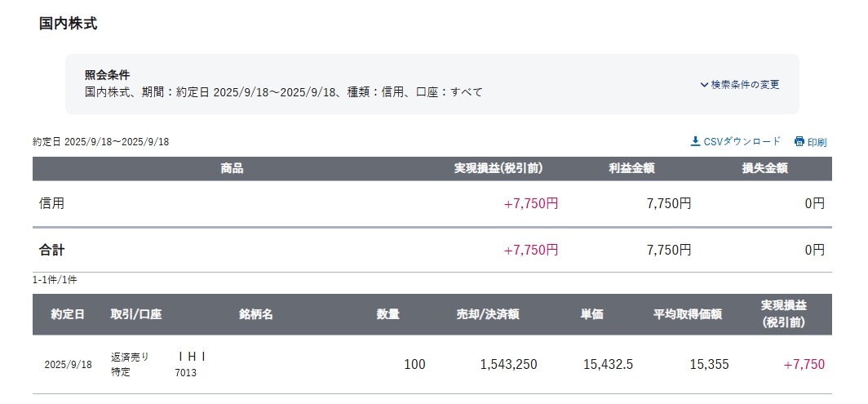Click the 実現損益(税引前) header in summary table
The width and height of the screenshot is (868, 404).
(498, 168)
